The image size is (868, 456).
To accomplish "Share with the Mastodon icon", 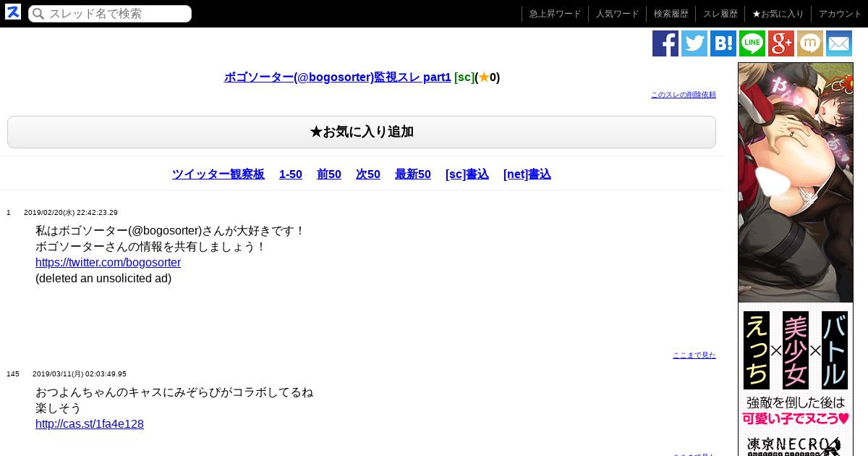I will (810, 43).
